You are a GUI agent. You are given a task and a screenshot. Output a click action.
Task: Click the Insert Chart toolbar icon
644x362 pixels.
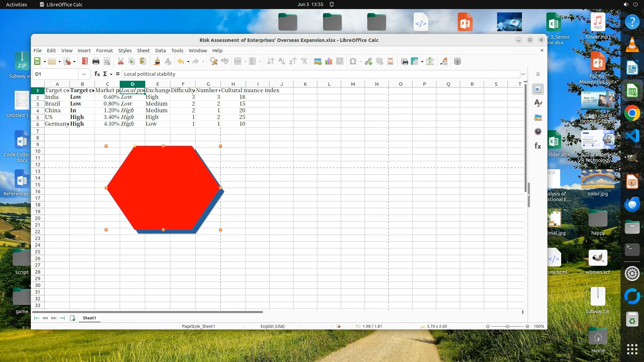(329, 61)
